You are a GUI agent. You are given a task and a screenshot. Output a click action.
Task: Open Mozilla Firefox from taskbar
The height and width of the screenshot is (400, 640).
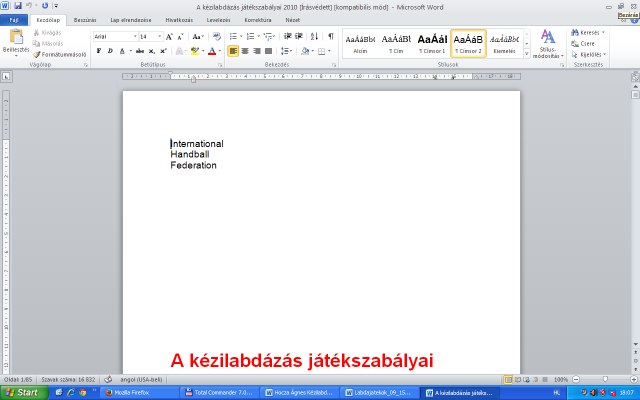pos(139,393)
